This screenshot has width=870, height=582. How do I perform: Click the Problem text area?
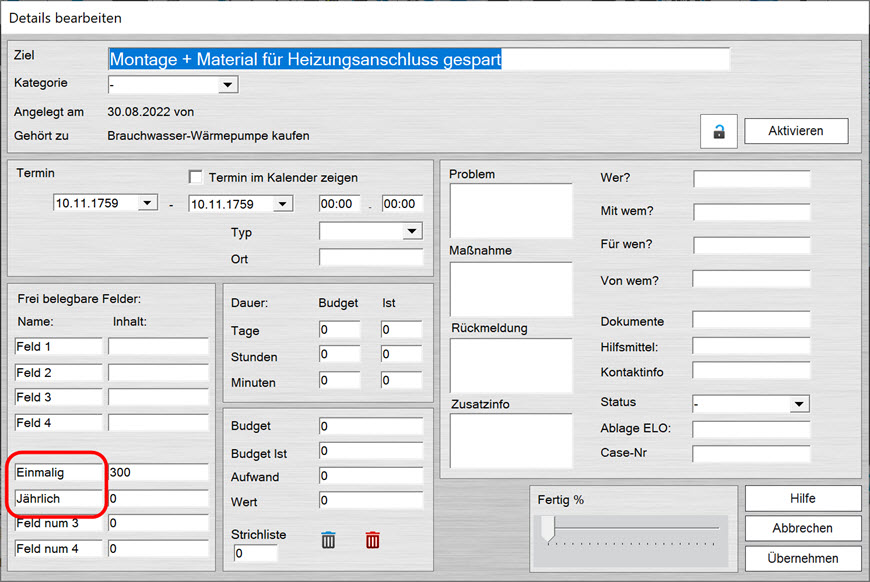(510, 210)
